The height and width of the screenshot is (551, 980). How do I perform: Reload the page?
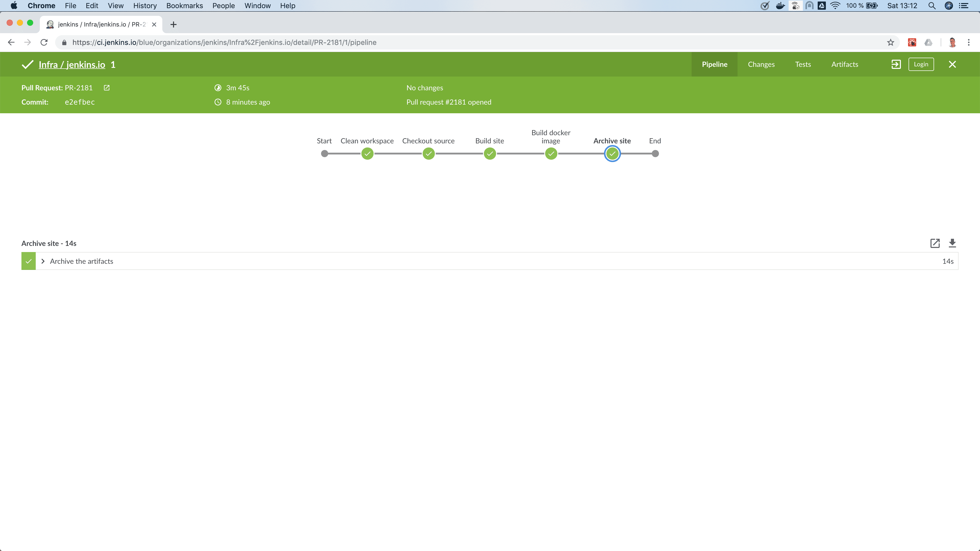(x=44, y=42)
